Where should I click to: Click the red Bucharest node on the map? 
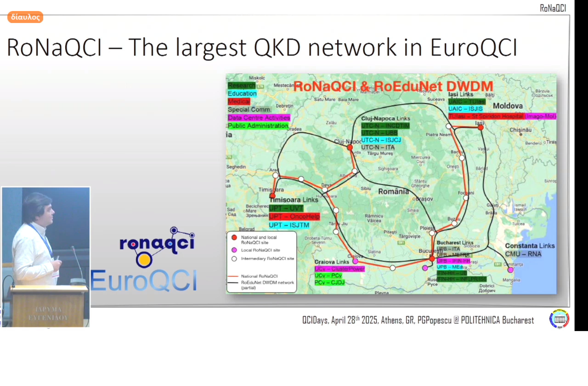tap(432, 259)
